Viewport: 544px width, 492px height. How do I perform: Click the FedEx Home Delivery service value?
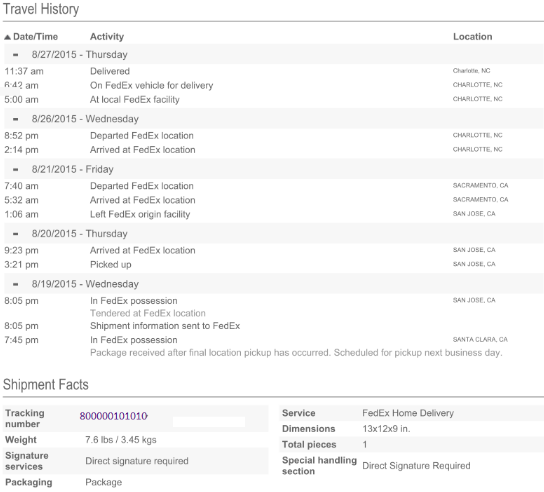pyautogui.click(x=408, y=413)
